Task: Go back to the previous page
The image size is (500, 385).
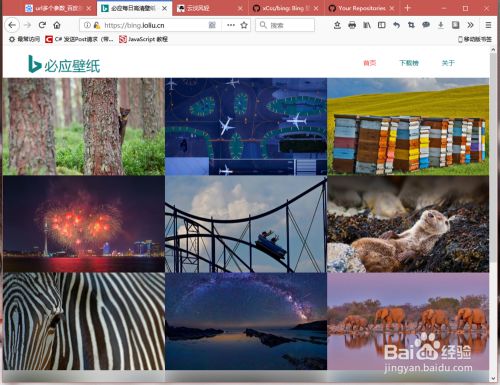Action: pos(12,25)
